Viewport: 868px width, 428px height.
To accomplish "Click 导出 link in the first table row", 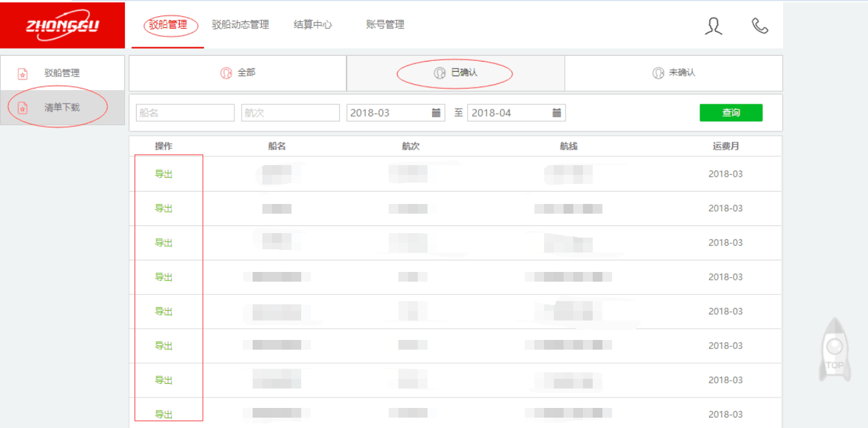I will click(164, 174).
